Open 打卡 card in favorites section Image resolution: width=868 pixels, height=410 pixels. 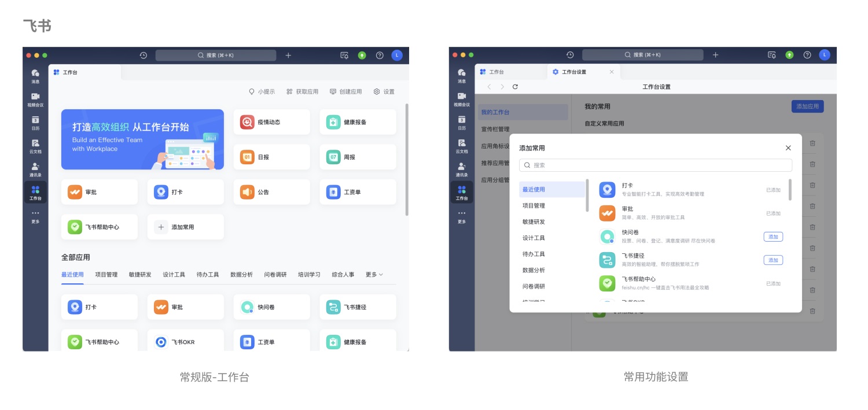pos(185,192)
